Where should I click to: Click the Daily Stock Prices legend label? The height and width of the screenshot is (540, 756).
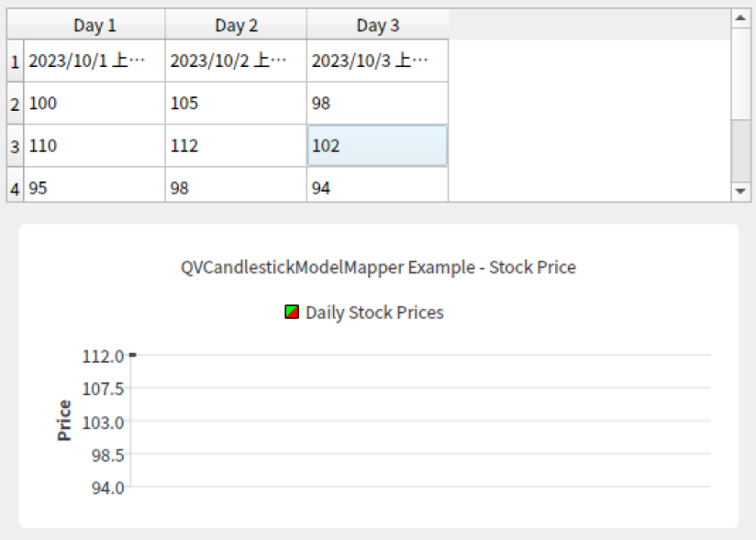374,313
